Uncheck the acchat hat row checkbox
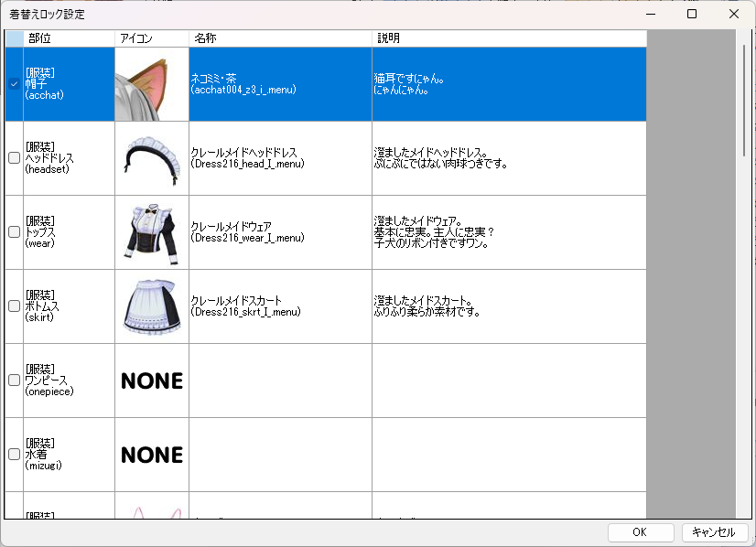Viewport: 756px width, 547px height. pos(14,84)
